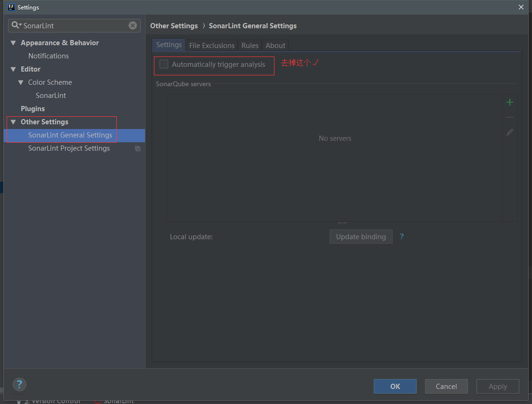Open search options magnifier icon

coord(16,25)
